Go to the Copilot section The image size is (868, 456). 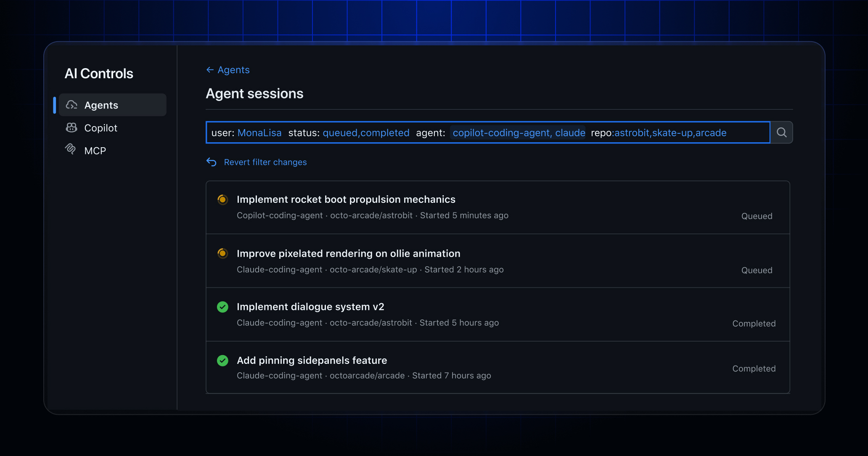coord(101,127)
